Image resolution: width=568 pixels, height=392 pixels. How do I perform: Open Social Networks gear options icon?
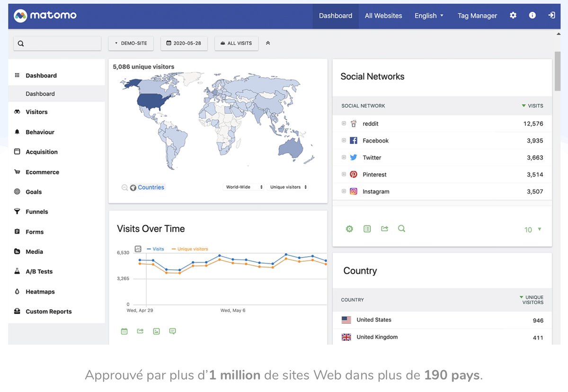(349, 229)
